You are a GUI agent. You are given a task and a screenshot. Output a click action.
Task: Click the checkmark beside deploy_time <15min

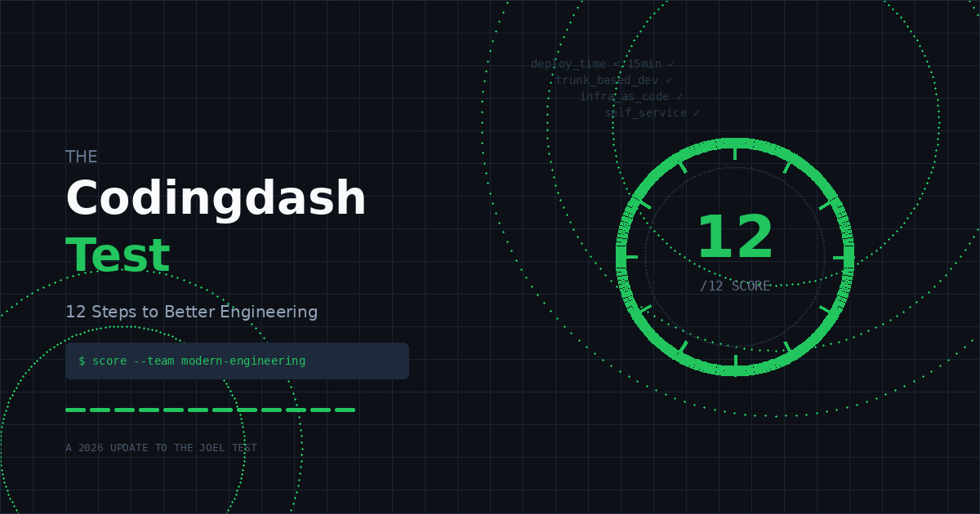pyautogui.click(x=671, y=63)
